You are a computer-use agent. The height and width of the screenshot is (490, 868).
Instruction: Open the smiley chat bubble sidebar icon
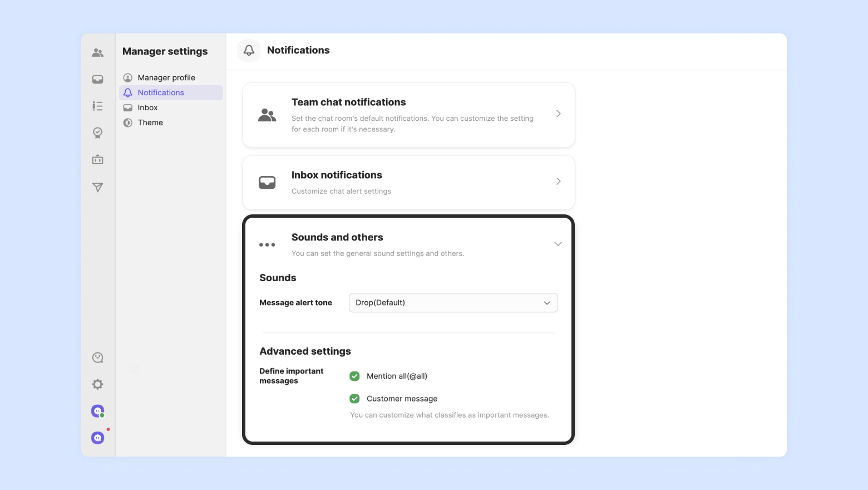(98, 357)
